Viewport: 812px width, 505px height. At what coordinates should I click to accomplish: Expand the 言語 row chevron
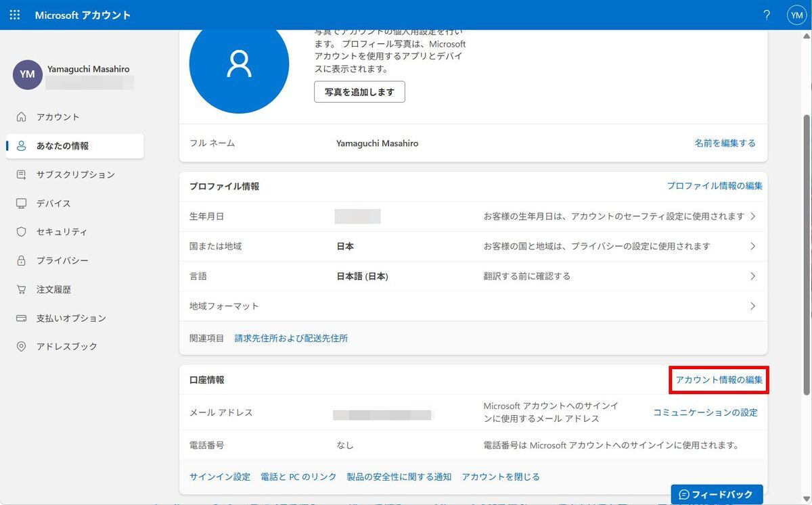[x=753, y=276]
